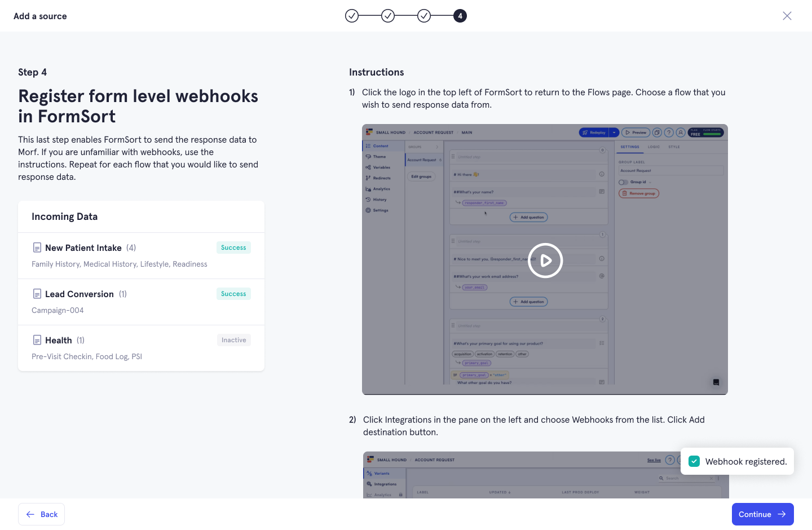This screenshot has height=530, width=812.
Task: Open the Lead Conversion row title
Action: coord(80,294)
